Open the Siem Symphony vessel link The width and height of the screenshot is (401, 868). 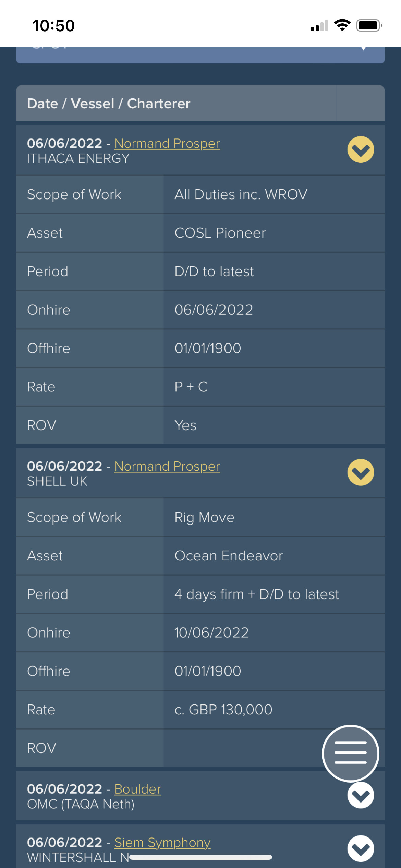click(x=162, y=842)
